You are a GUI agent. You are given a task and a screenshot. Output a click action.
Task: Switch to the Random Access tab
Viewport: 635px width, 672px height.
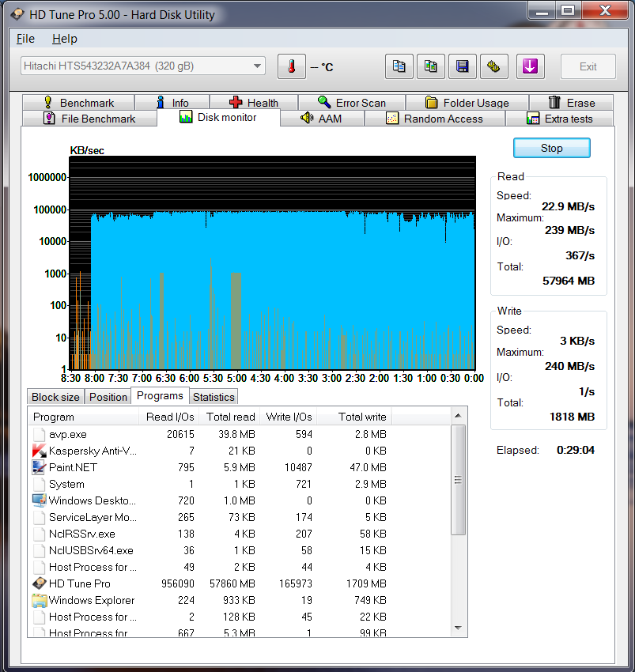click(435, 119)
